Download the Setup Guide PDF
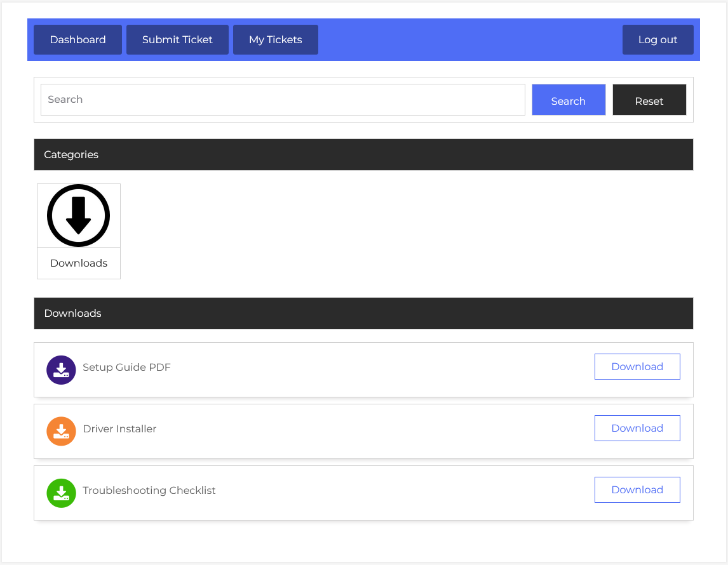Image resolution: width=728 pixels, height=565 pixels. pyautogui.click(x=637, y=367)
